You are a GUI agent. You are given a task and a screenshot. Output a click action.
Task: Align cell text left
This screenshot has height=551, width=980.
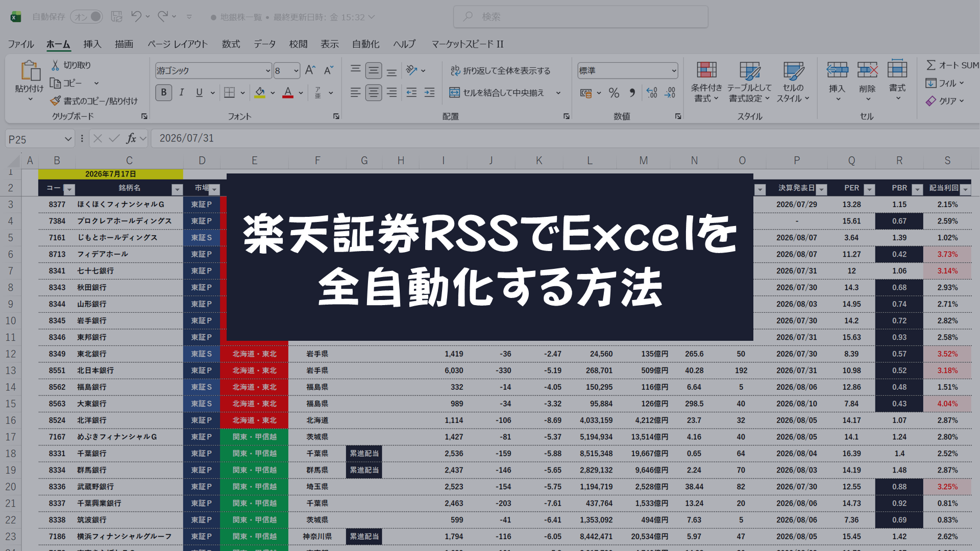click(356, 93)
